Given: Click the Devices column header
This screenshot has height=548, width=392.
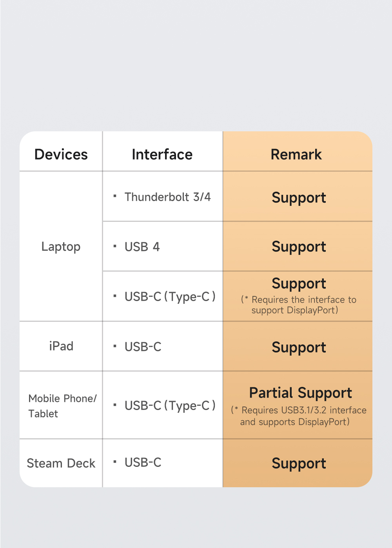Looking at the screenshot, I should point(61,154).
